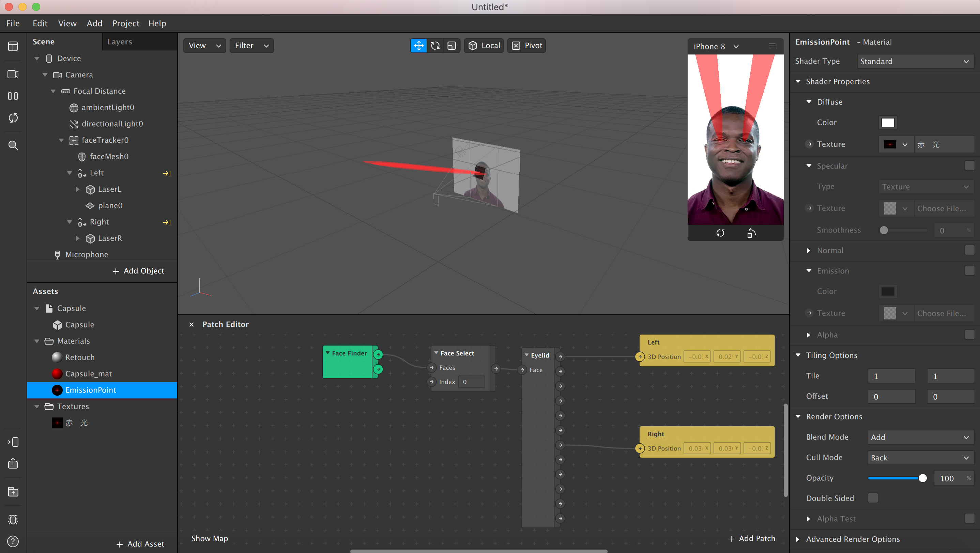980x553 pixels.
Task: Enable the Normal checkbox
Action: click(x=970, y=250)
